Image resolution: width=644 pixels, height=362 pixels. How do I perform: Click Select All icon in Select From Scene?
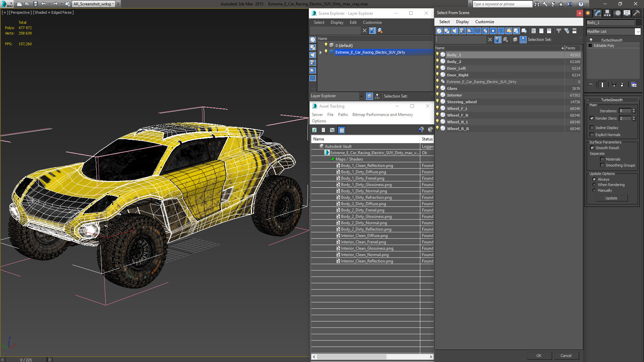[534, 31]
